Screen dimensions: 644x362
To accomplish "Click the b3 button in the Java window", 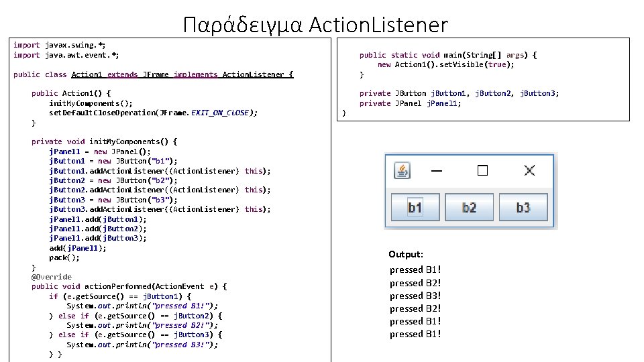I will click(x=523, y=207).
